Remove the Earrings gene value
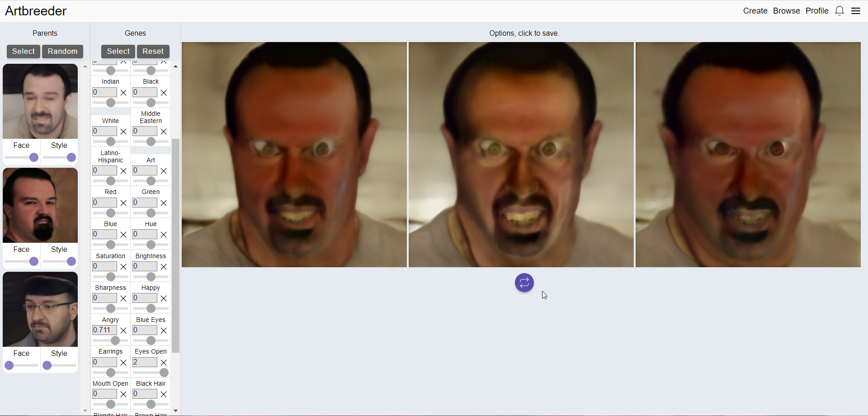The image size is (868, 416). (x=123, y=363)
